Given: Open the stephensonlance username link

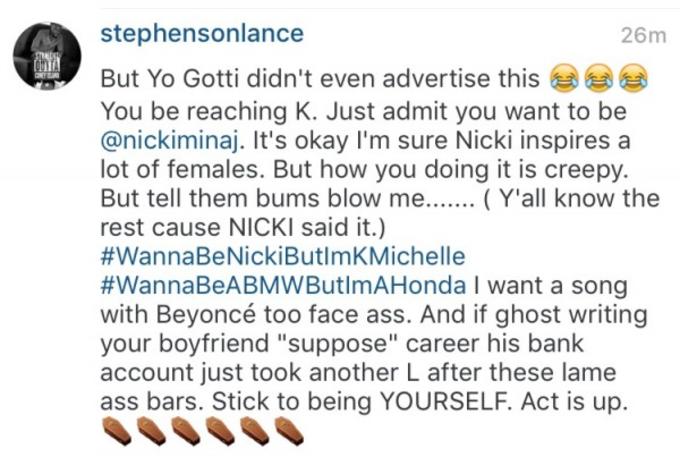Looking at the screenshot, I should [x=202, y=34].
